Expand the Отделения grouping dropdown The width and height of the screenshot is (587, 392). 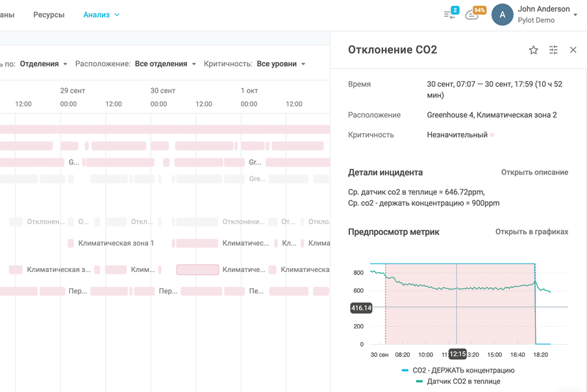pos(44,64)
